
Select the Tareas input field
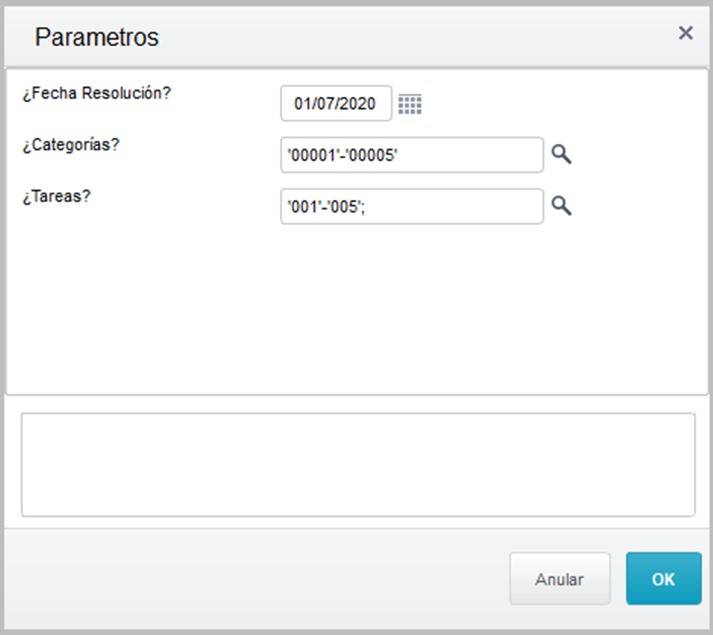point(412,206)
